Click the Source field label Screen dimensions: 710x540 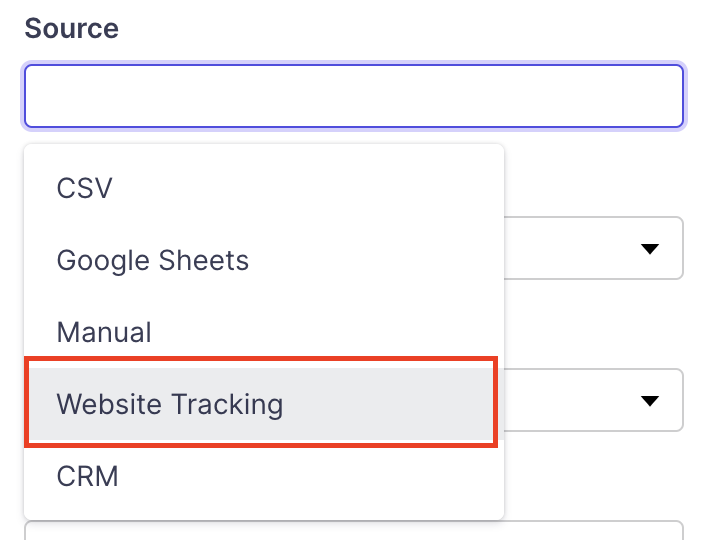[x=71, y=28]
